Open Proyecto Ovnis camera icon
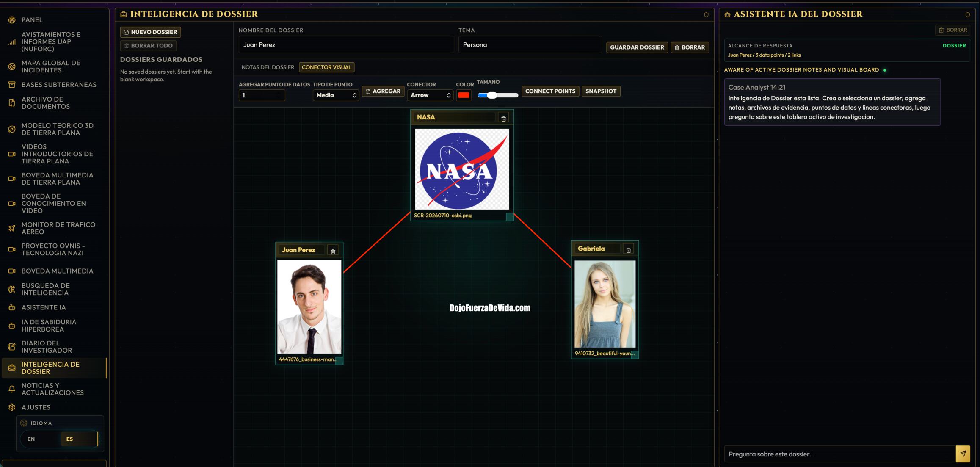 tap(12, 249)
